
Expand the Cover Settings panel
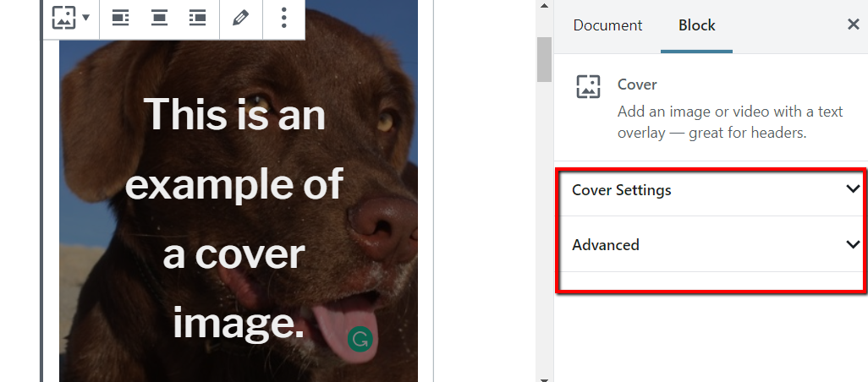[x=711, y=189]
